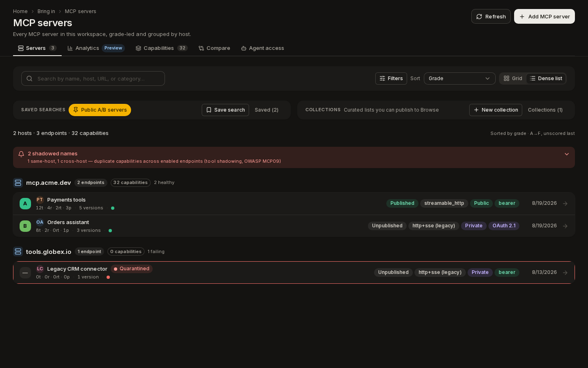Click red health dot on Legacy CRM connector
Screen dimensions: 588x368
[108, 277]
